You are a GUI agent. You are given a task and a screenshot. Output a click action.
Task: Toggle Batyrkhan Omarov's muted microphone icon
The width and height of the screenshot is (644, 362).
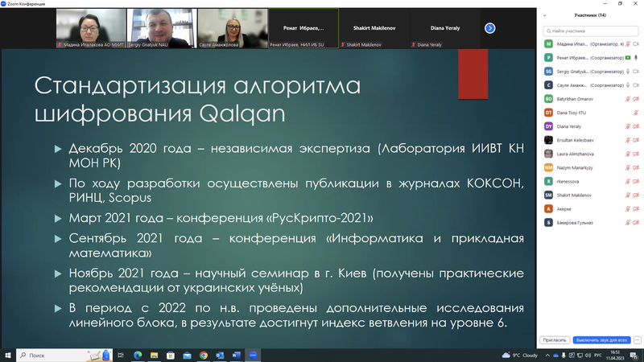pos(628,99)
